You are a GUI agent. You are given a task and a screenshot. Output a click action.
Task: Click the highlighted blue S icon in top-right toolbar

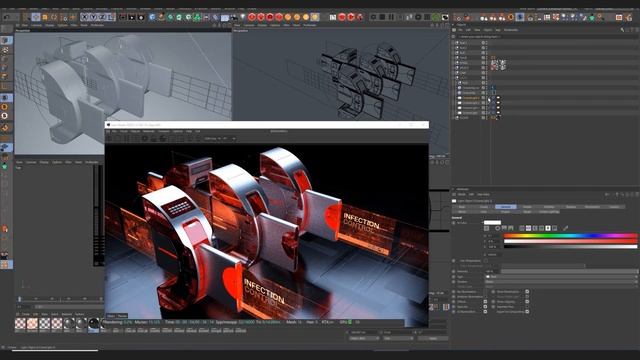(x=520, y=17)
